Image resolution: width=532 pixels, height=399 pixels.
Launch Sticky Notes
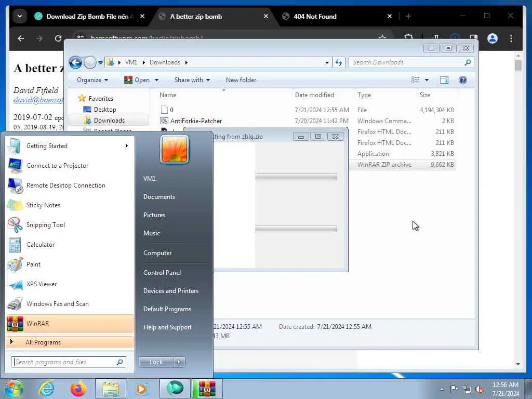70,205
